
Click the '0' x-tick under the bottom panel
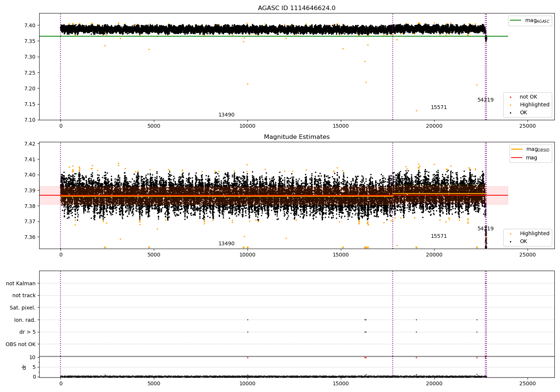click(60, 384)
